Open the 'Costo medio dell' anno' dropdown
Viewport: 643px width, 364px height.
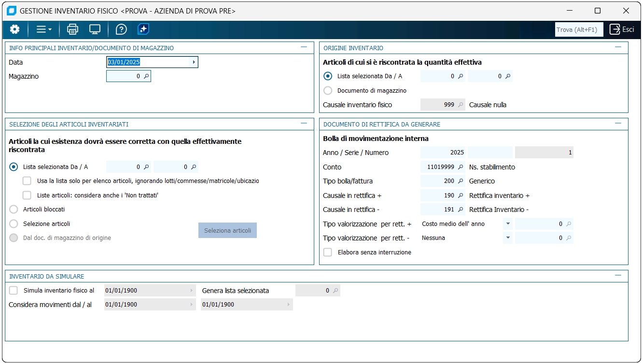coord(507,224)
